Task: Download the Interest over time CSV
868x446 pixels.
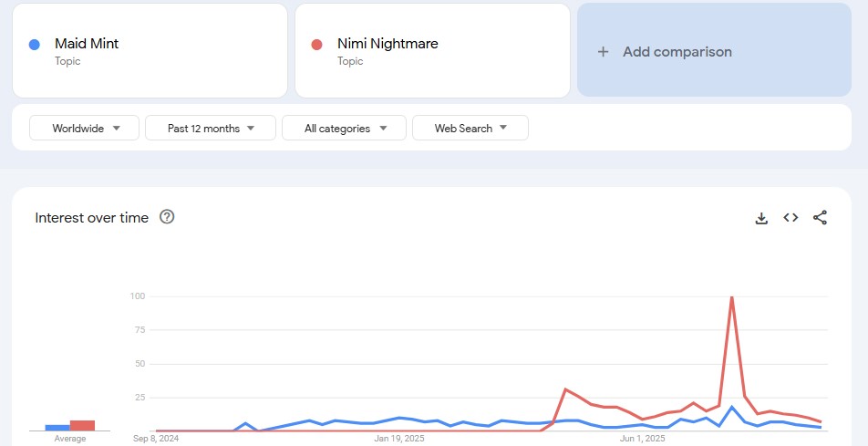Action: pos(761,218)
